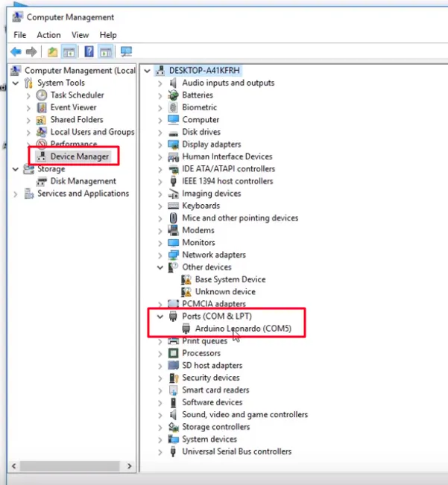Viewport: 448px width, 485px height.
Task: Select the Storage controllers category
Action: [x=216, y=427]
